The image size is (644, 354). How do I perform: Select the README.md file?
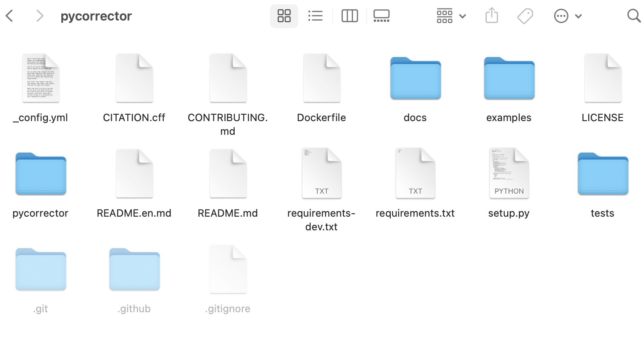coord(228,173)
